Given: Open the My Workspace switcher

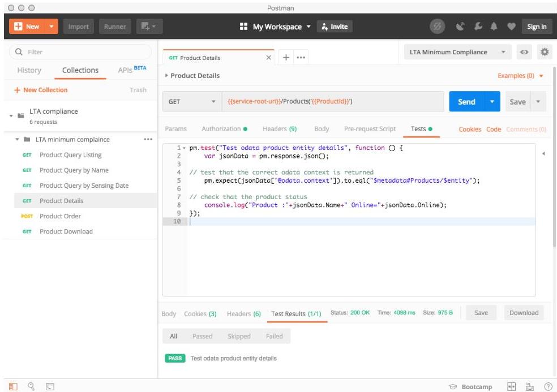Looking at the screenshot, I should point(276,27).
